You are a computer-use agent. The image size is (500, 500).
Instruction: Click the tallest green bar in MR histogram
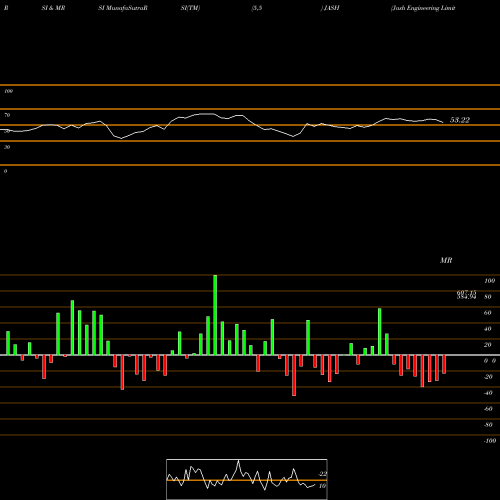click(215, 315)
